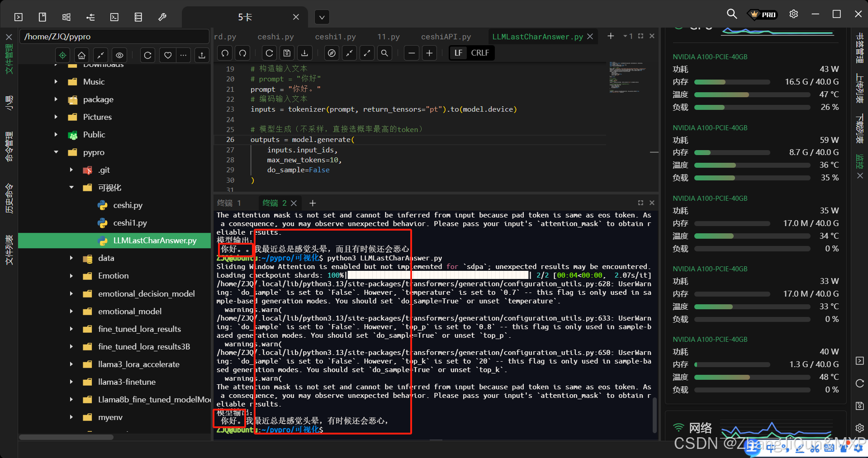Undo the last edit in the editor toolbar
This screenshot has width=868, height=458.
(x=225, y=53)
